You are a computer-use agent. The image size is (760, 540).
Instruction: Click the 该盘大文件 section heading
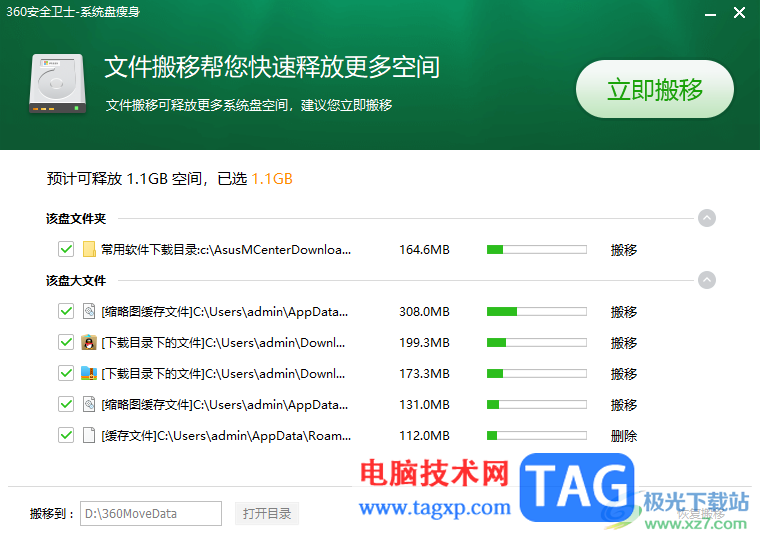76,281
